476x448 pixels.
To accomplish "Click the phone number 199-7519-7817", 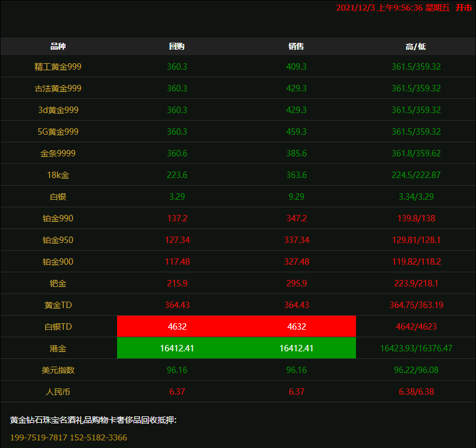I will click(39, 437).
